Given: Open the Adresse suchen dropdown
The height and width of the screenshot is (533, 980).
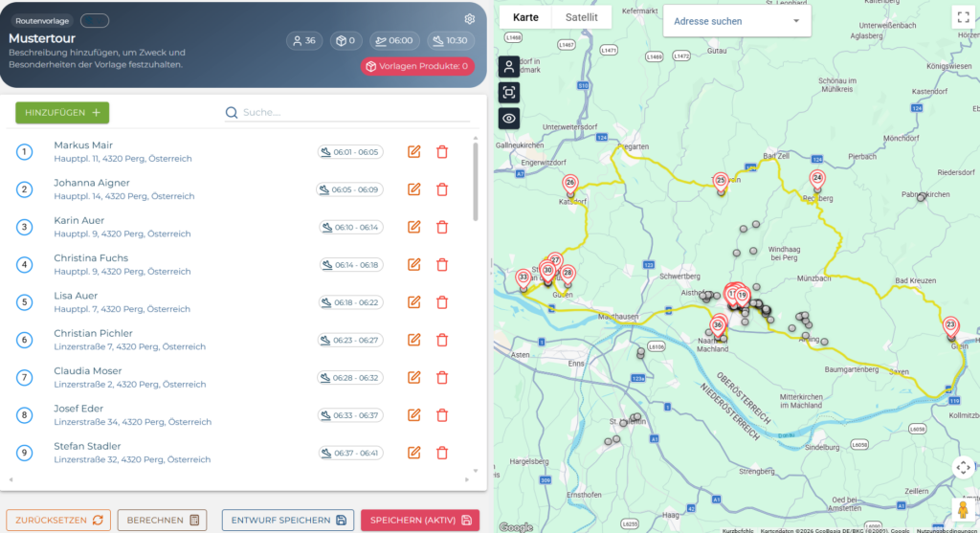Looking at the screenshot, I should [737, 21].
